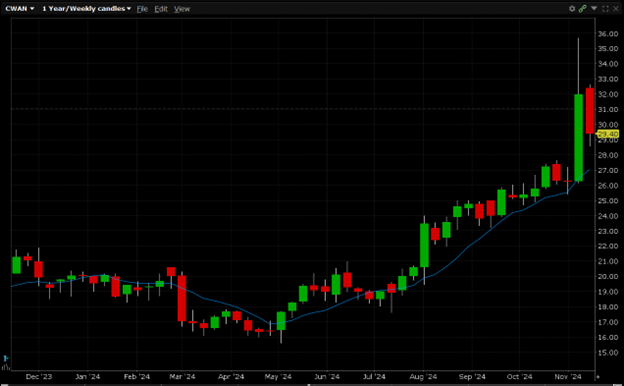Click the Aug '24 time axis label

[423, 376]
